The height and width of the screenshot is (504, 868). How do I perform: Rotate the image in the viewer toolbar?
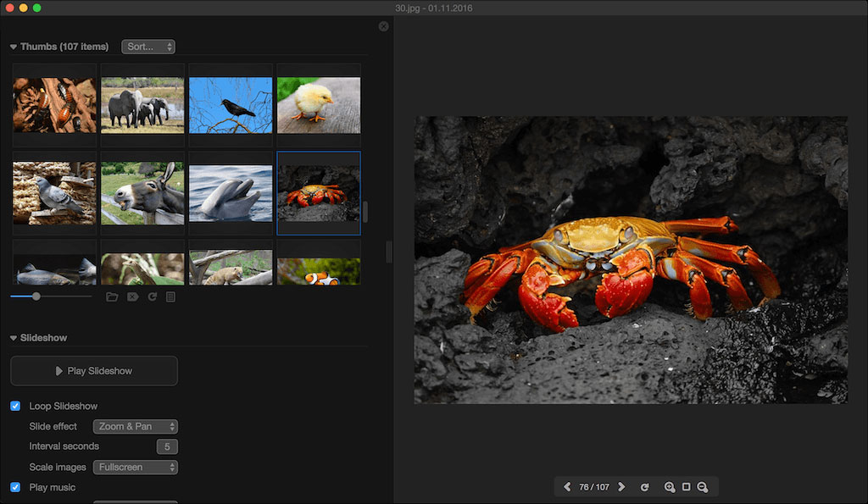[x=644, y=487]
